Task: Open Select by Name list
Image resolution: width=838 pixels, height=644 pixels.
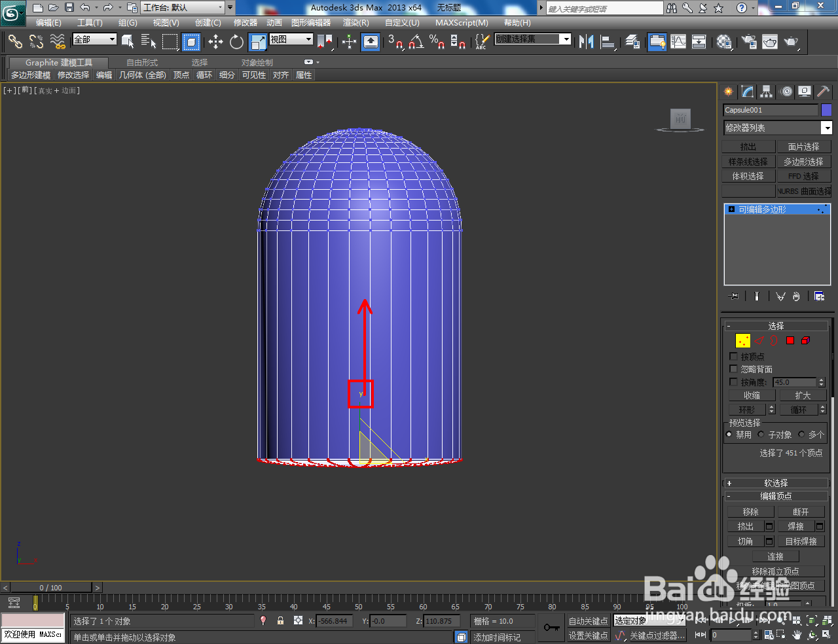Action: tap(149, 42)
